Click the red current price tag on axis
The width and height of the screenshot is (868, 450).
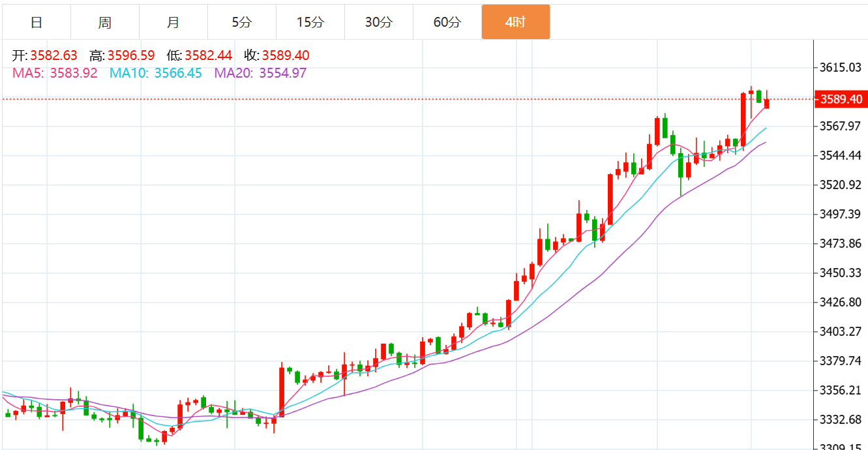click(x=841, y=99)
